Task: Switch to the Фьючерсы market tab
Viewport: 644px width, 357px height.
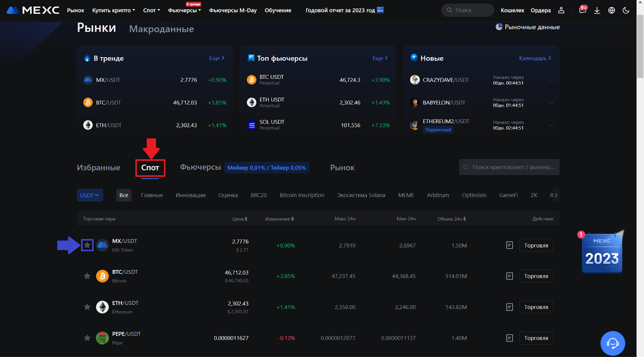Action: pos(200,167)
